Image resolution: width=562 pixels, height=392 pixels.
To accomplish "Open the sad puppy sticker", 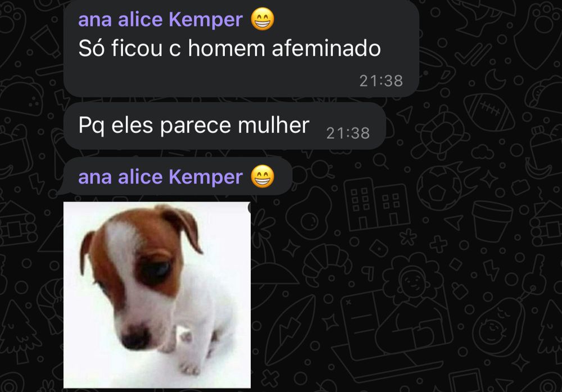I will coord(157,294).
